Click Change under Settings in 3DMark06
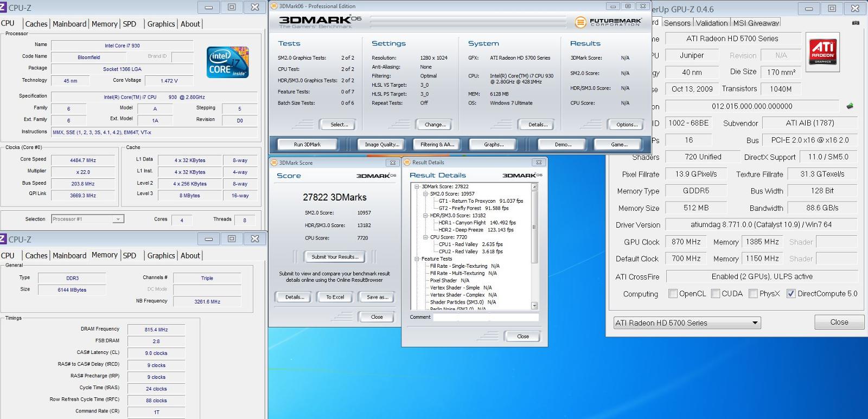This screenshot has height=419, width=868. (435, 125)
